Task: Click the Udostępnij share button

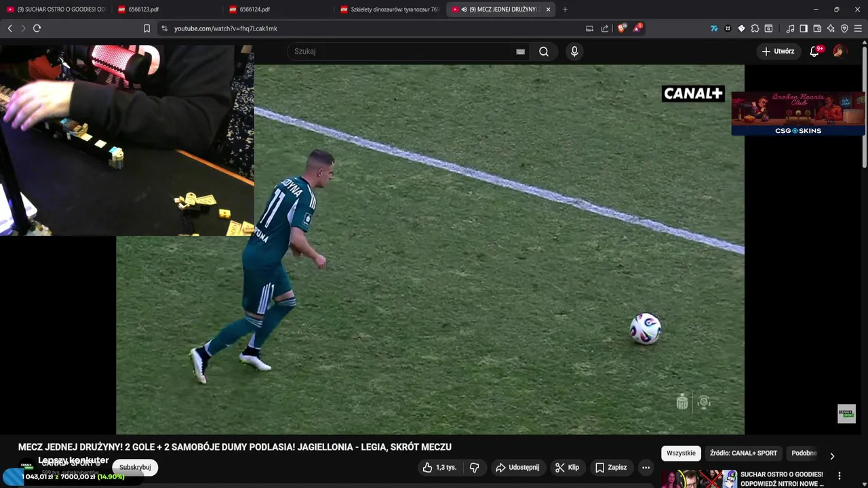Action: click(517, 468)
